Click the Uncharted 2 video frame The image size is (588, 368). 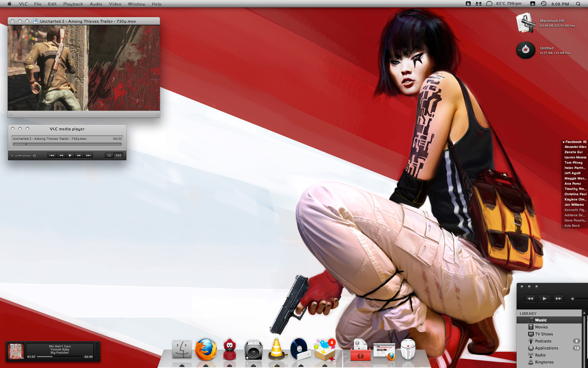click(x=84, y=68)
